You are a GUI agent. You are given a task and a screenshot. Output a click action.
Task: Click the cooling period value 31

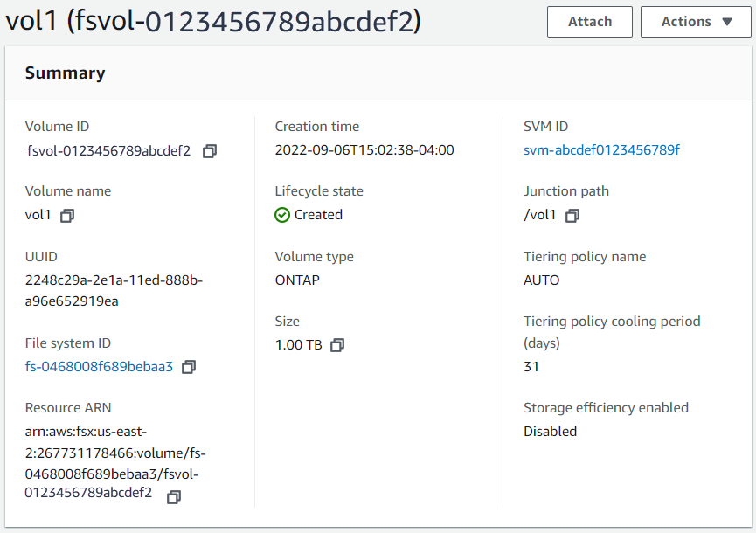point(531,367)
